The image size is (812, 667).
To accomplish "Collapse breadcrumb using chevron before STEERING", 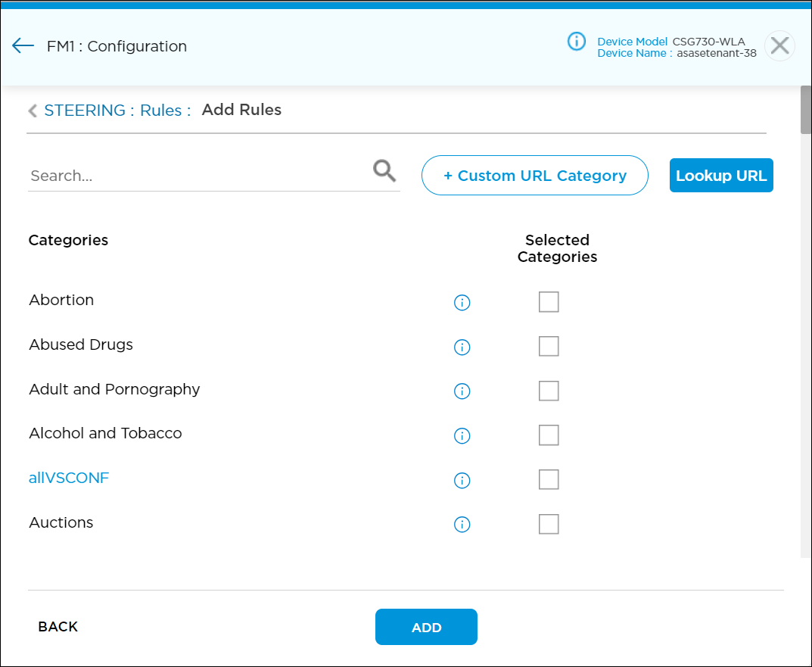I will (33, 111).
